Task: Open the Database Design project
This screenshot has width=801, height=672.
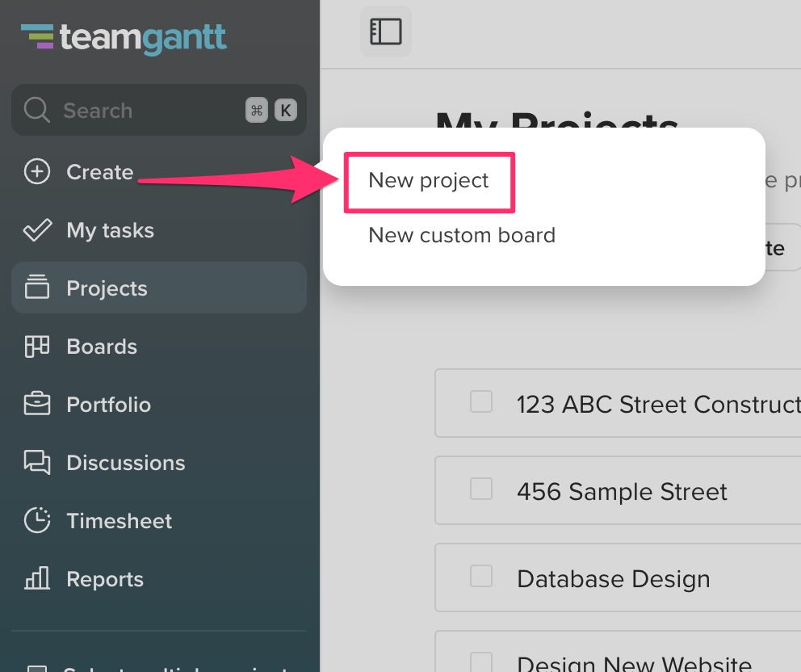Action: pos(614,579)
